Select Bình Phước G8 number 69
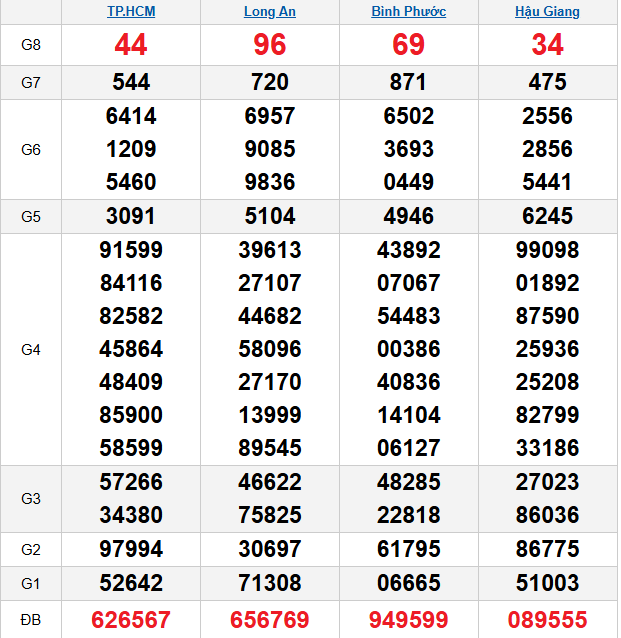 [x=408, y=45]
